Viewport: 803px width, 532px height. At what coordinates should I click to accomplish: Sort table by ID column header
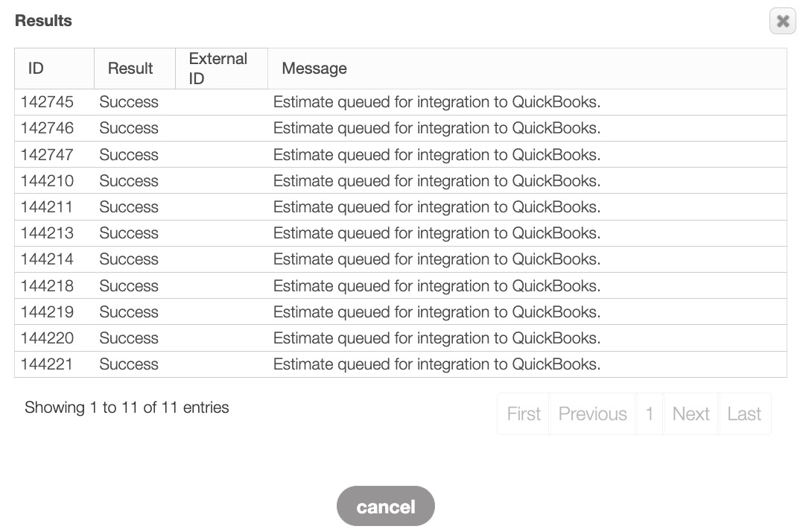[x=36, y=69]
